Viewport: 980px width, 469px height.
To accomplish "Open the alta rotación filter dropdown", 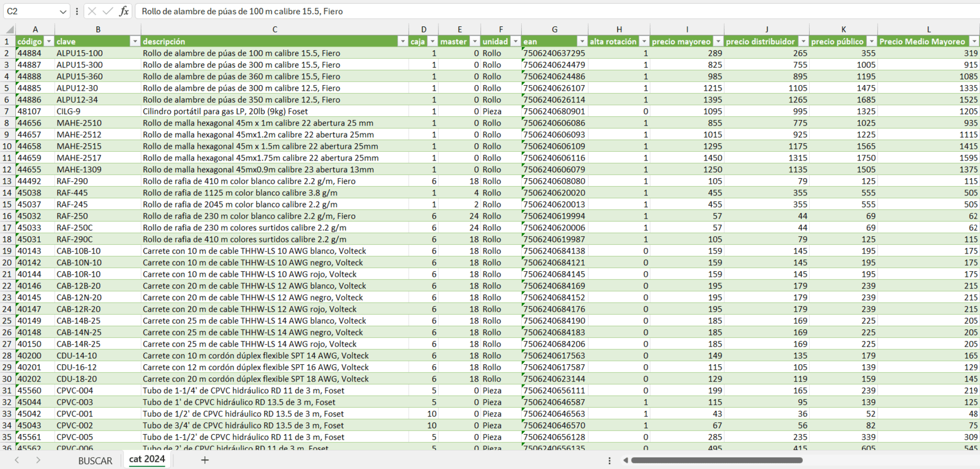I will (x=644, y=42).
